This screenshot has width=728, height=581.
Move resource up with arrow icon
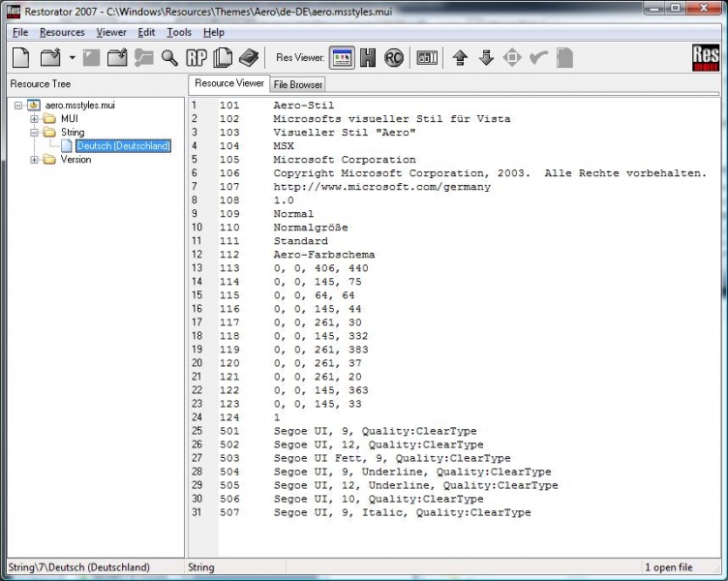[460, 58]
